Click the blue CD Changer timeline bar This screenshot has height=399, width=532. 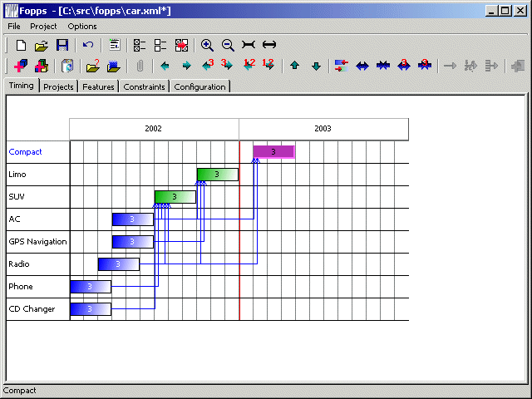point(91,309)
